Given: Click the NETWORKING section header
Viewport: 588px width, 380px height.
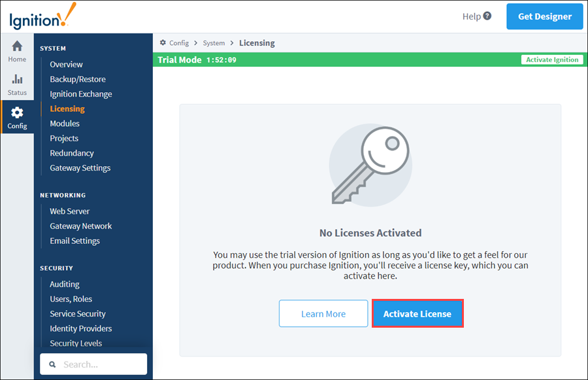Looking at the screenshot, I should tap(63, 196).
